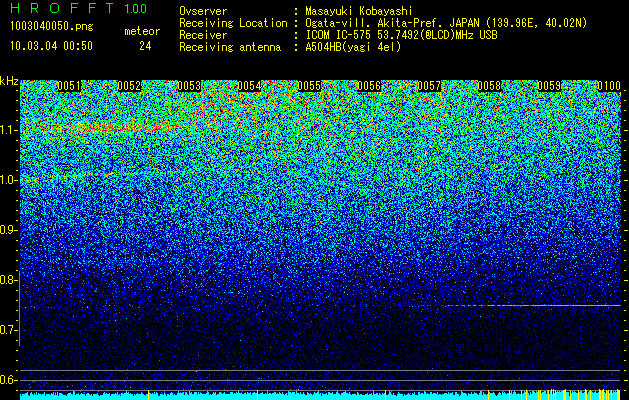Viewport: 629px width, 400px height.
Task: Click the kHz axis unit label
Action: (x=9, y=81)
